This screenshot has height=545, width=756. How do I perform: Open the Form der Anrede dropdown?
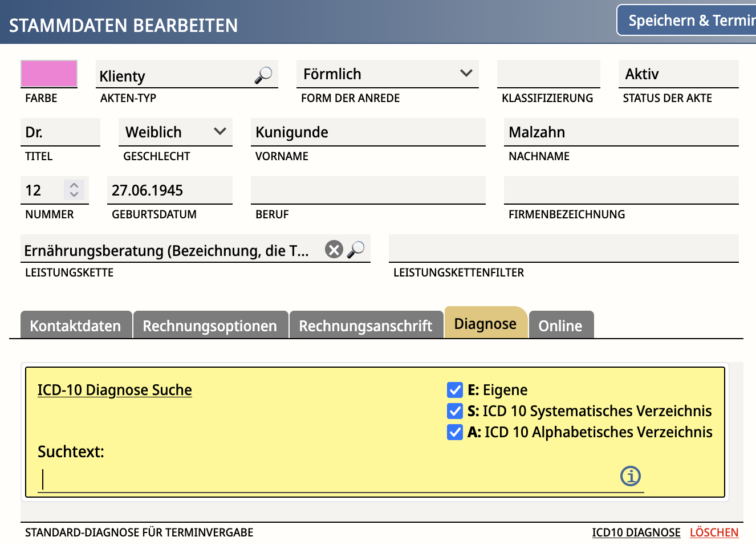[x=388, y=74]
